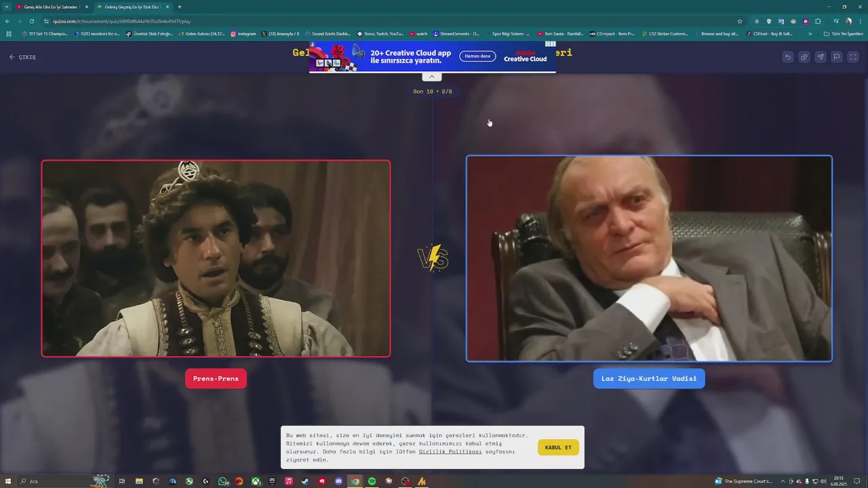The width and height of the screenshot is (868, 488).
Task: Click the paper plane share icon
Action: click(x=821, y=57)
